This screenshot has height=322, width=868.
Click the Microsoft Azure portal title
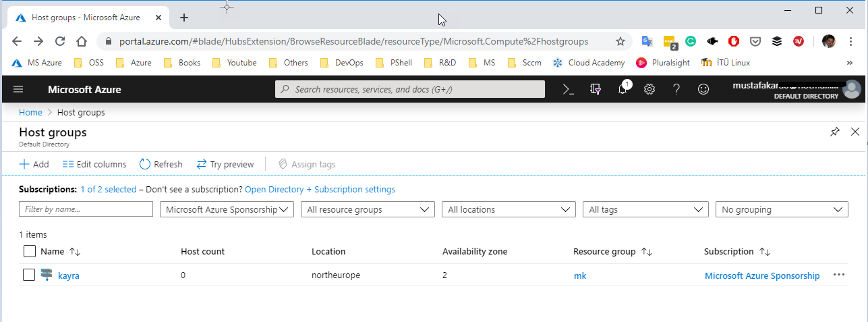[84, 89]
